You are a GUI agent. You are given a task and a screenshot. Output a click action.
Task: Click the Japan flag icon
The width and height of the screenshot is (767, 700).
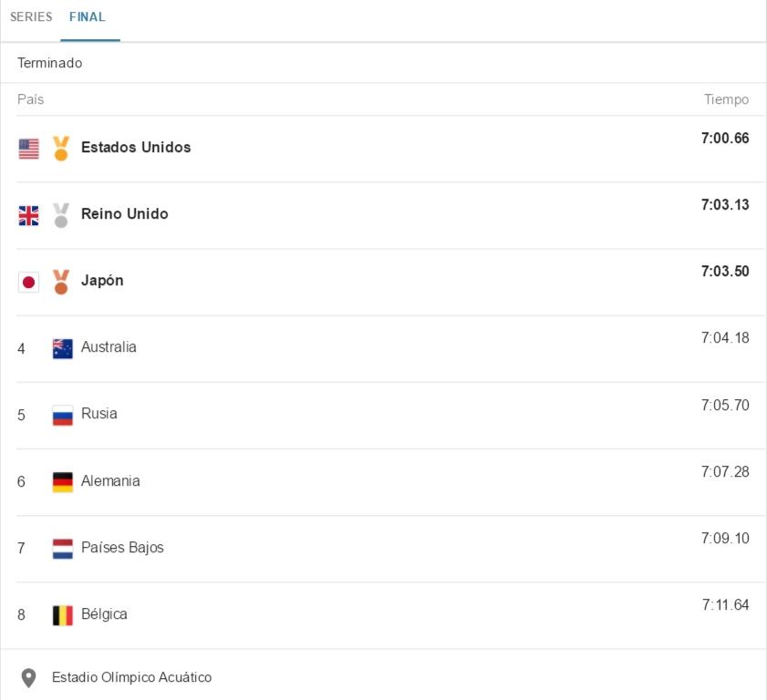[x=29, y=282]
